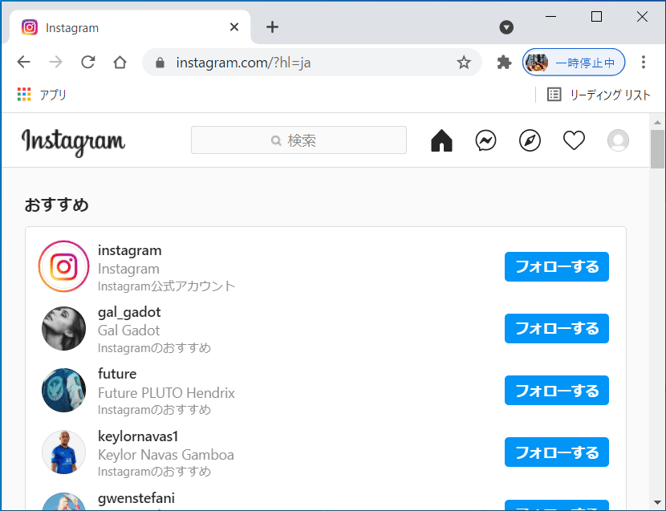Open a new browser tab
Screen dimensions: 666x511
point(272,27)
